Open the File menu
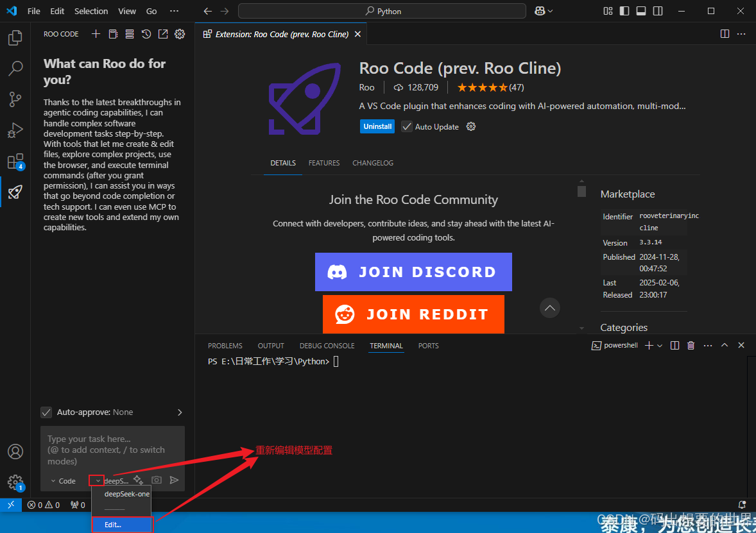This screenshot has height=533, width=756. pyautogui.click(x=34, y=11)
